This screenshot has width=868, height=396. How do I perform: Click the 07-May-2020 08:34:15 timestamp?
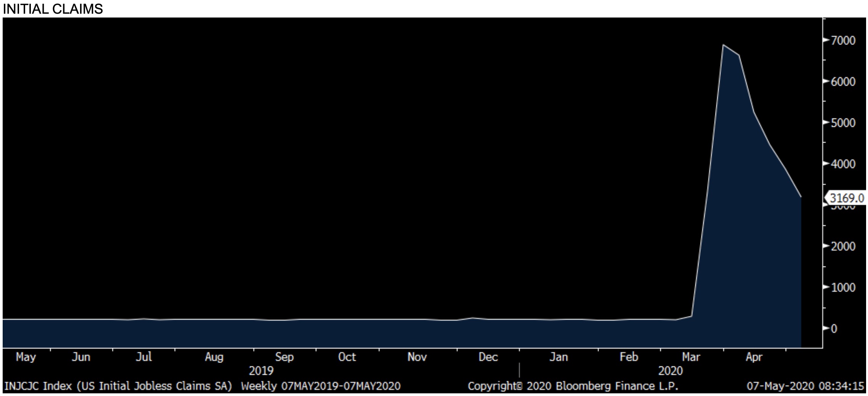pos(805,386)
